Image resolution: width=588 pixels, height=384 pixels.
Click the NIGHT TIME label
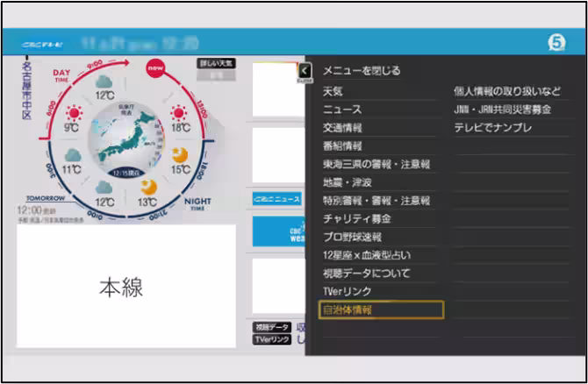[197, 204]
